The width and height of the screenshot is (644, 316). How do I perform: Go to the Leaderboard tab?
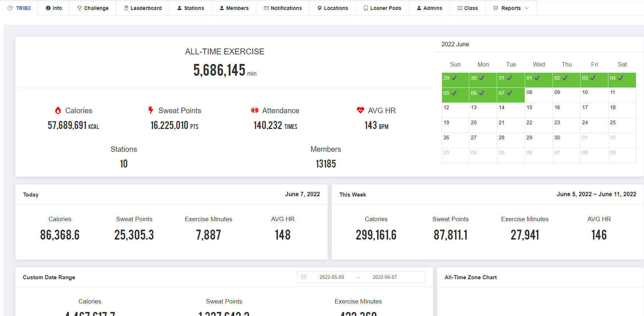[x=143, y=8]
